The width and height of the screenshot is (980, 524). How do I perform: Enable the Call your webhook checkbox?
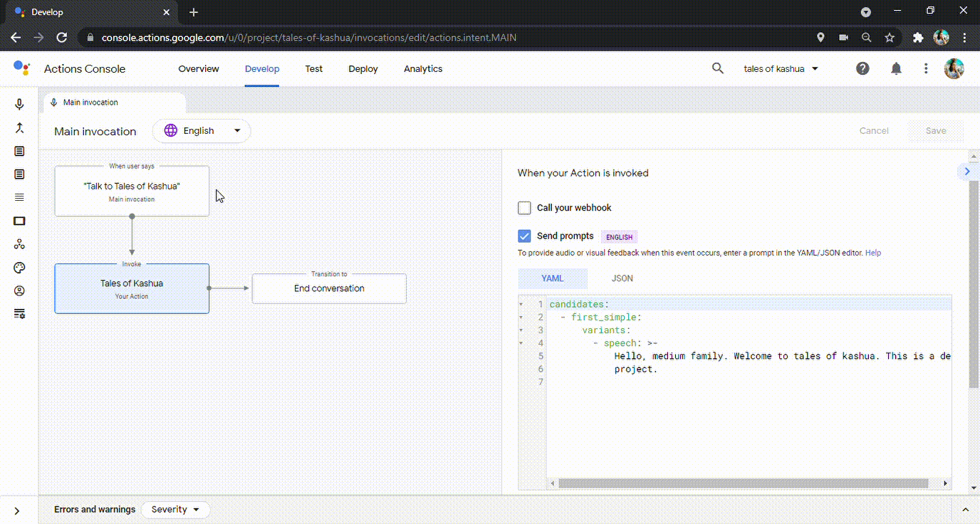525,208
